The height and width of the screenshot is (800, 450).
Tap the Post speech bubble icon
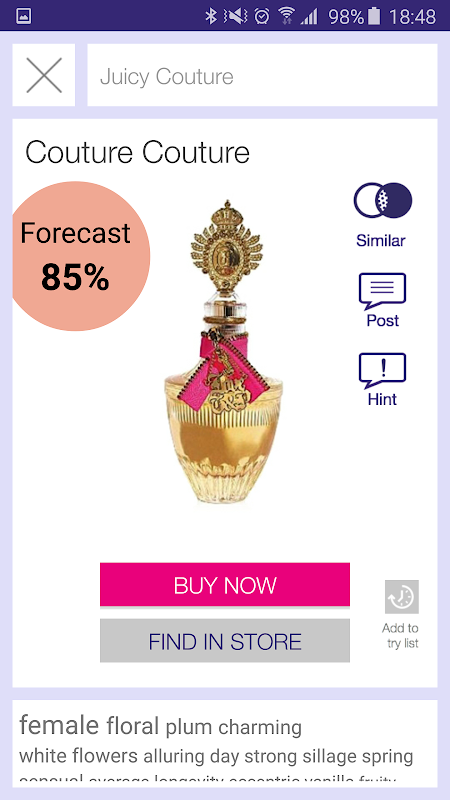click(x=383, y=291)
